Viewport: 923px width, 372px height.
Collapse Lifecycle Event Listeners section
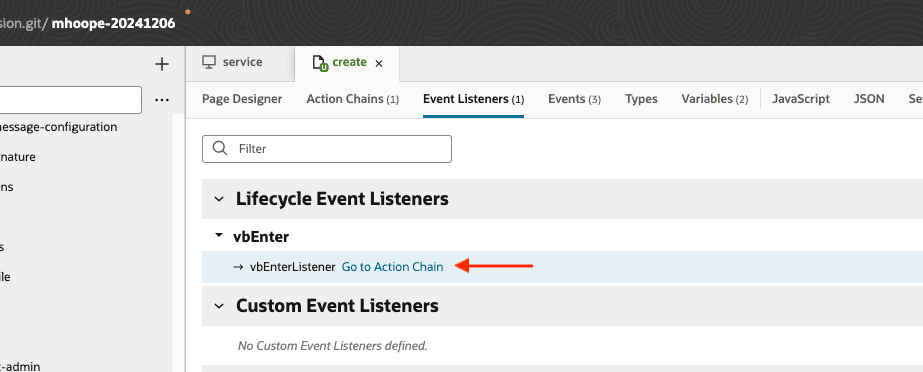[219, 199]
